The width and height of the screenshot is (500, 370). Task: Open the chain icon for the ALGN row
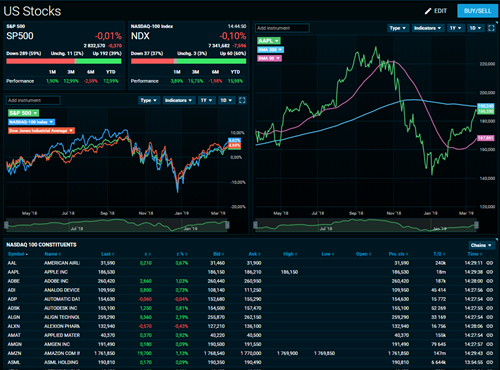pos(489,317)
